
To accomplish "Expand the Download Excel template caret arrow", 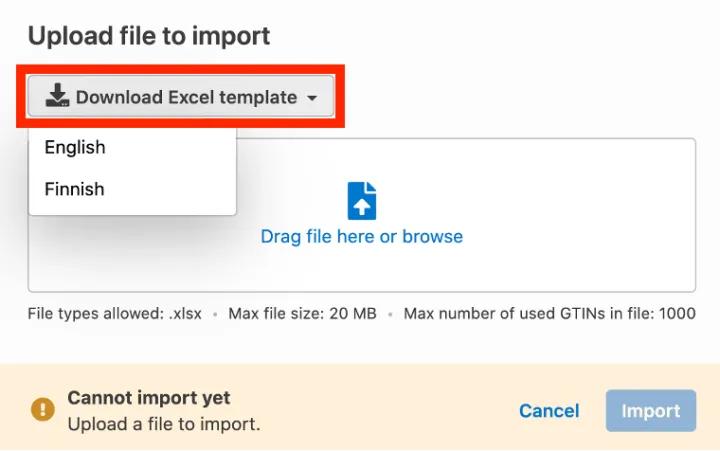I will pos(313,98).
